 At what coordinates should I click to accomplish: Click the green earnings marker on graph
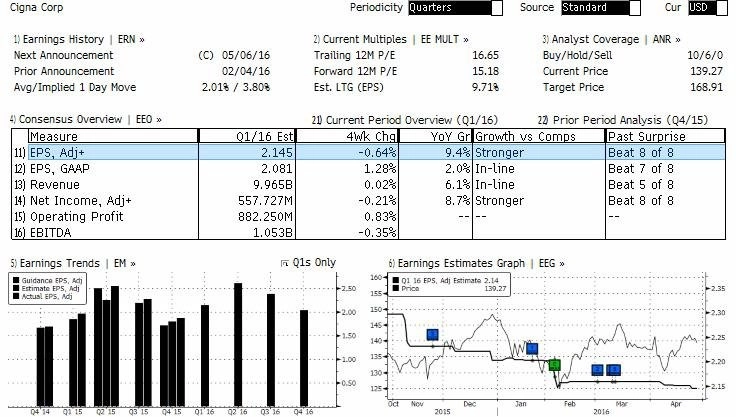coord(555,365)
